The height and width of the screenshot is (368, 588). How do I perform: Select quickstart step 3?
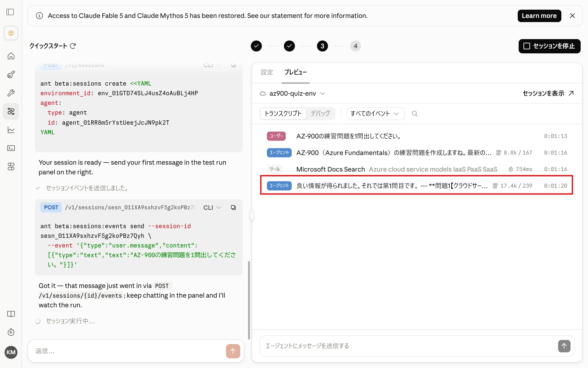coord(322,46)
